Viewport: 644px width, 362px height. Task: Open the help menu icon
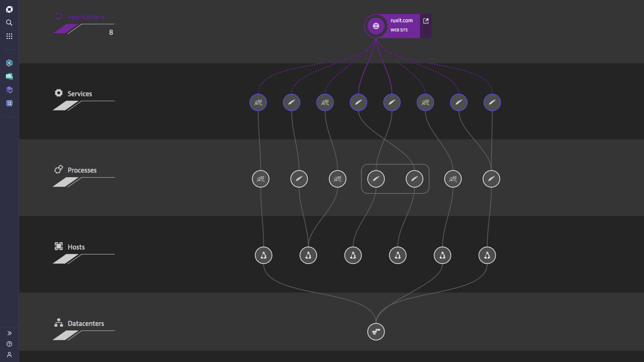(9, 344)
